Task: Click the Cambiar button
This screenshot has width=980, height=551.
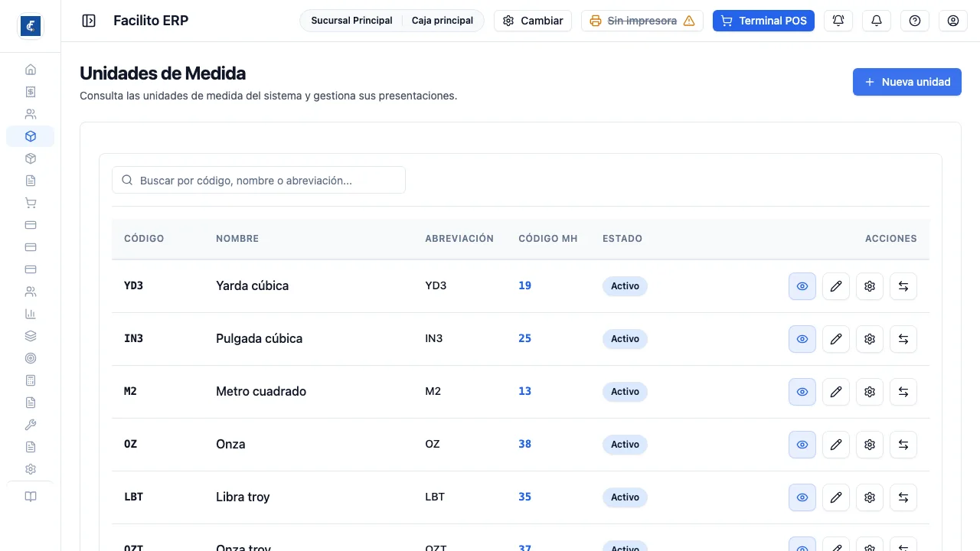Action: click(x=533, y=21)
